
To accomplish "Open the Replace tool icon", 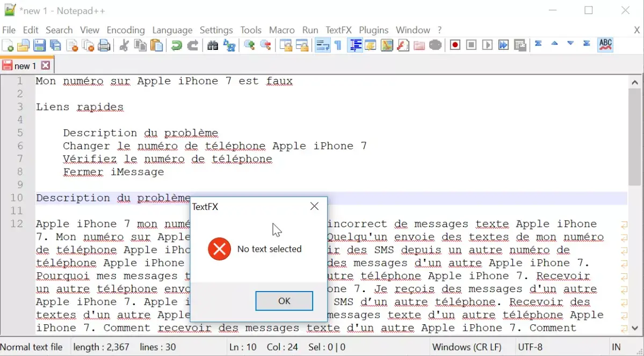I will (229, 45).
